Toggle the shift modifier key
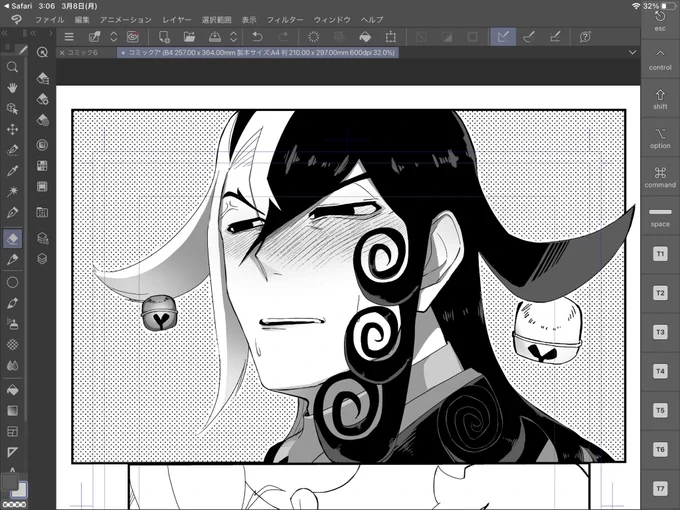The height and width of the screenshot is (510, 680). (x=660, y=99)
